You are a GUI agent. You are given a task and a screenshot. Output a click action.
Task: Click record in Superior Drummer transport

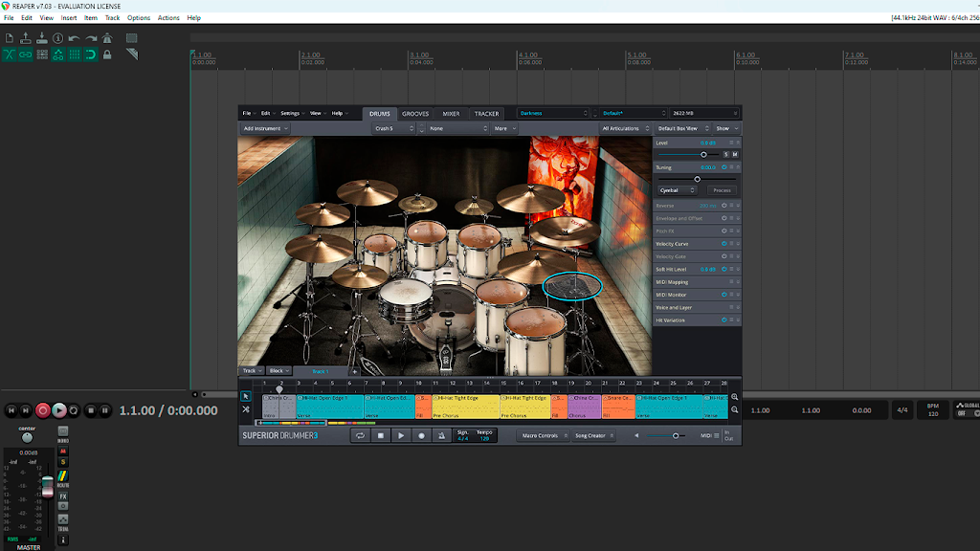[421, 436]
